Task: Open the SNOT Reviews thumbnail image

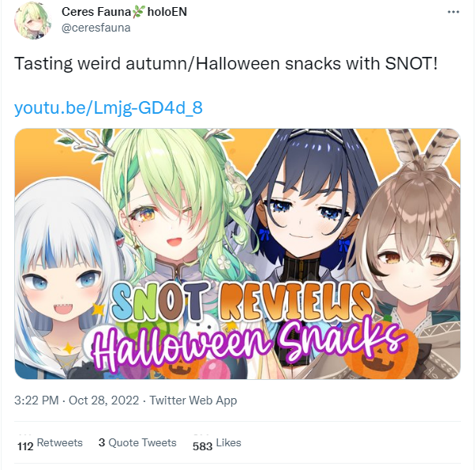Action: (x=238, y=254)
